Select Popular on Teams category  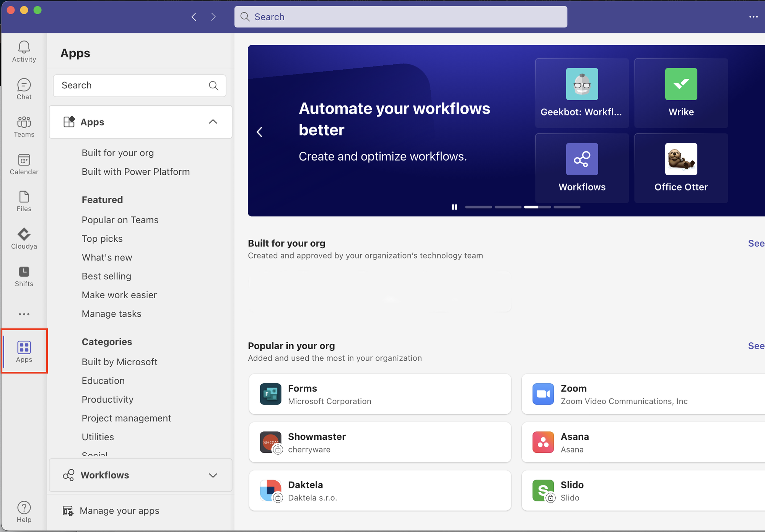coord(120,220)
